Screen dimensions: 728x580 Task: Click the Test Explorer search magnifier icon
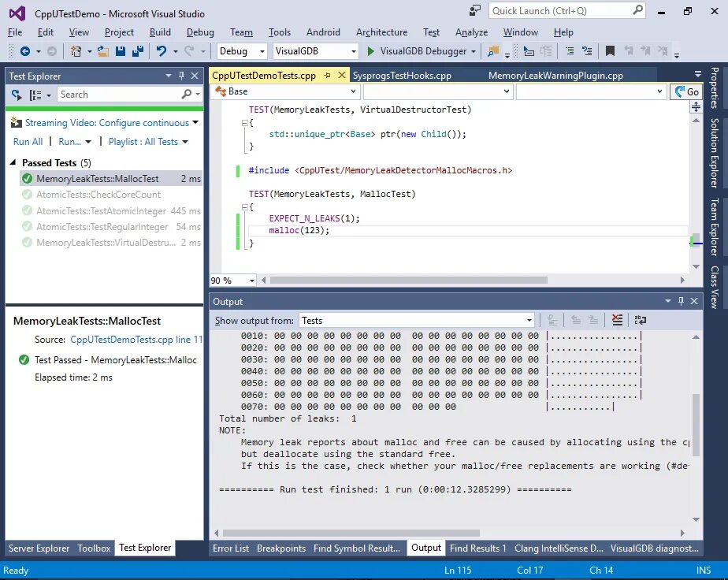click(187, 95)
